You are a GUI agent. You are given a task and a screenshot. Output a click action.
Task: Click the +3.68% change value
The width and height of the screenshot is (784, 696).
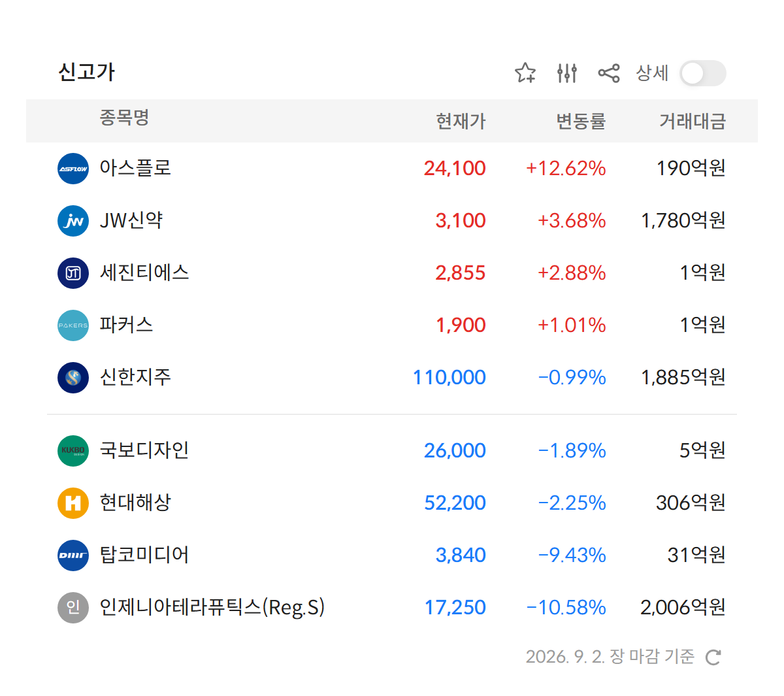(x=572, y=221)
